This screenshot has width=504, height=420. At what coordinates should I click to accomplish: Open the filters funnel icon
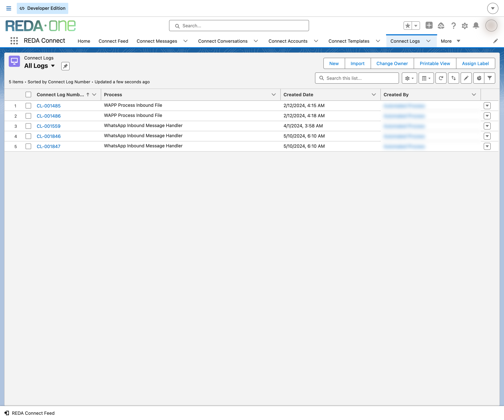pyautogui.click(x=490, y=78)
